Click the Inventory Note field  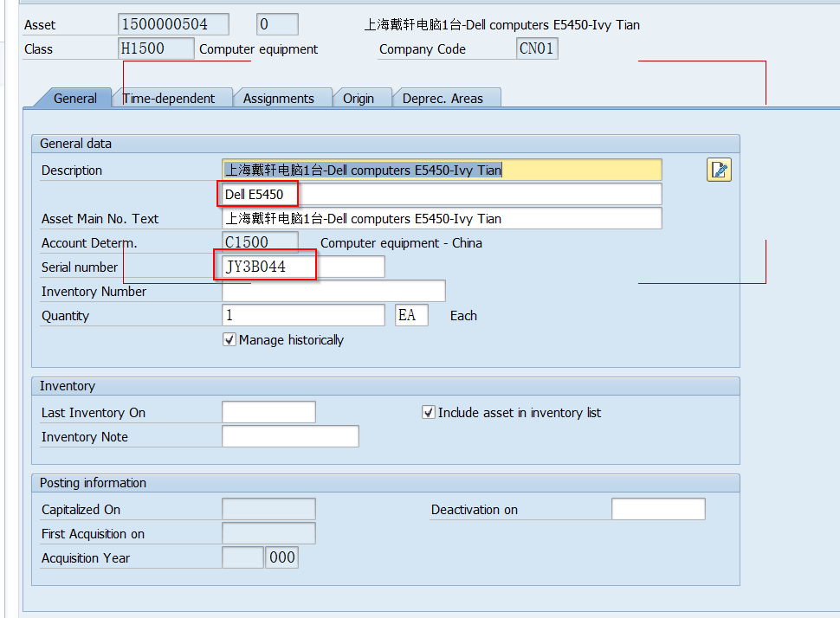pos(290,437)
